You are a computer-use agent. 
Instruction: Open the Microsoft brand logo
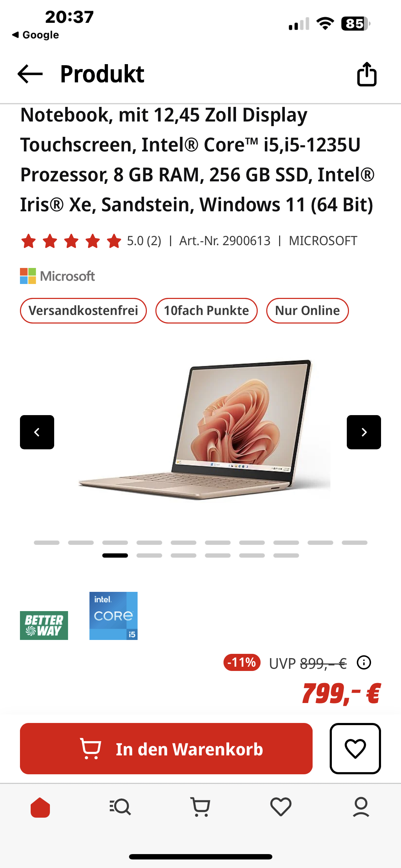pyautogui.click(x=57, y=276)
